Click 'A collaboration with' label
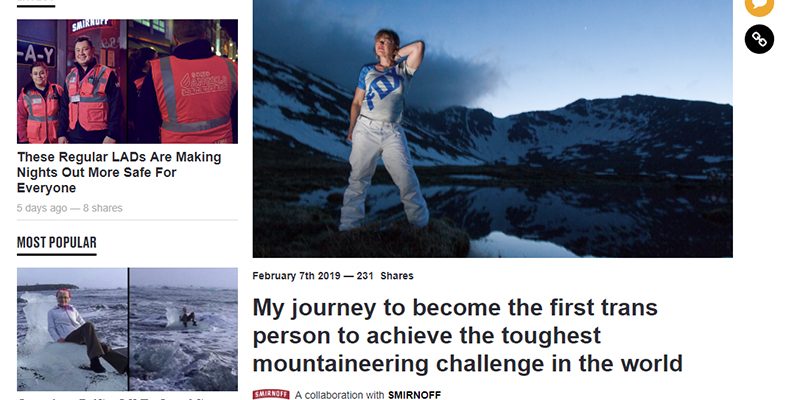The image size is (800, 400). [x=339, y=395]
